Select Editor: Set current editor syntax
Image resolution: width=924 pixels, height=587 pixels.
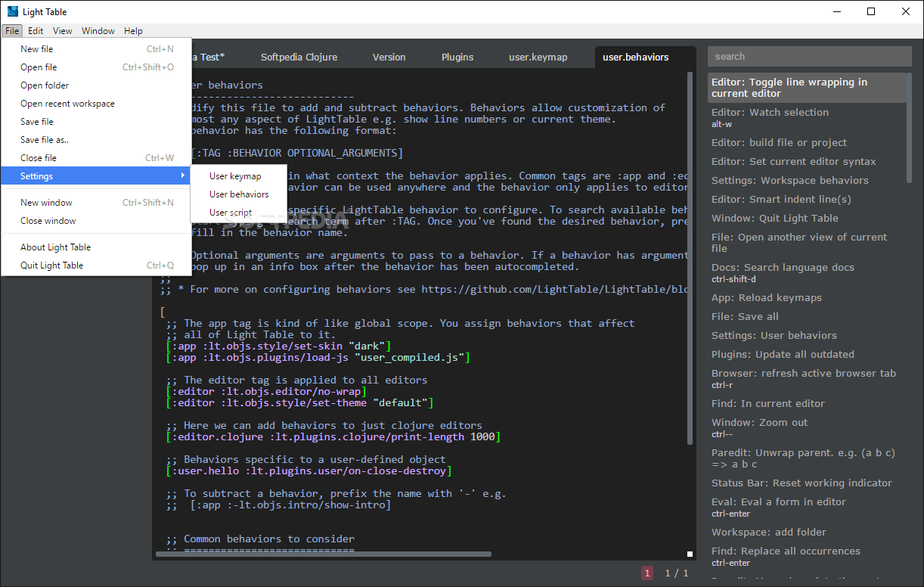(808, 161)
